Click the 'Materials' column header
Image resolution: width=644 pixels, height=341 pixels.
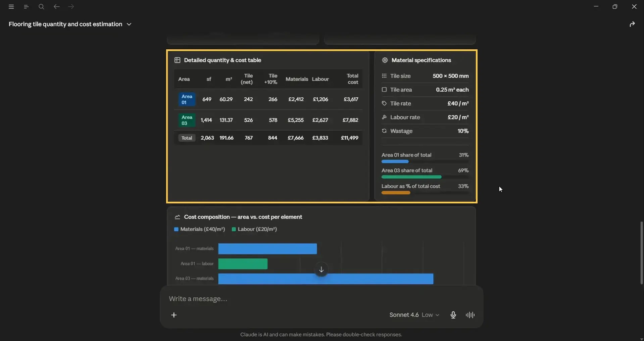pos(297,79)
